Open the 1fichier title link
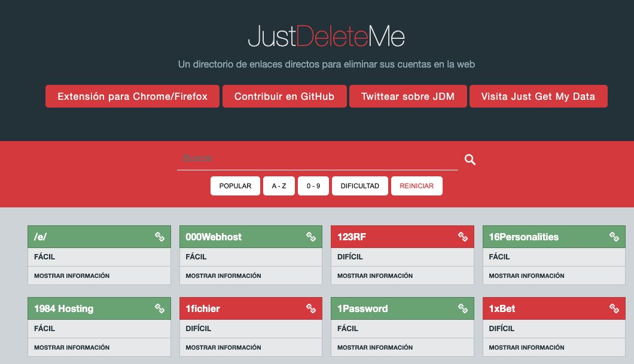This screenshot has width=634, height=364. [x=203, y=308]
